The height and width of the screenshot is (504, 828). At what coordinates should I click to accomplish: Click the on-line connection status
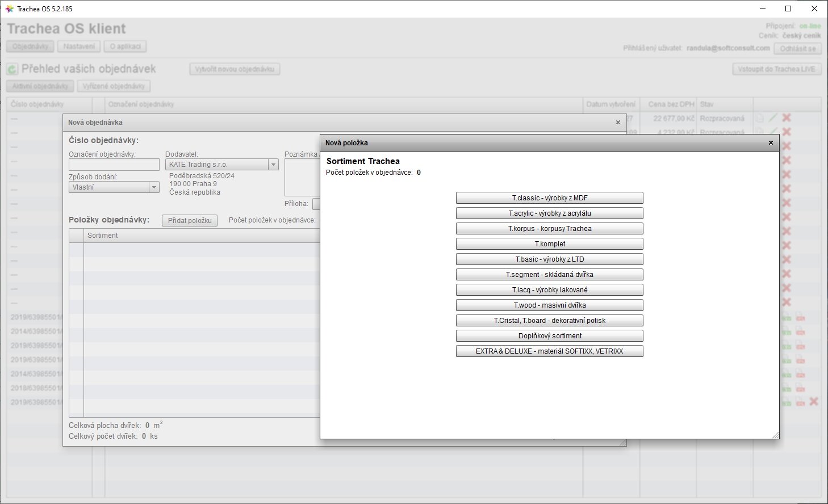[x=810, y=26]
